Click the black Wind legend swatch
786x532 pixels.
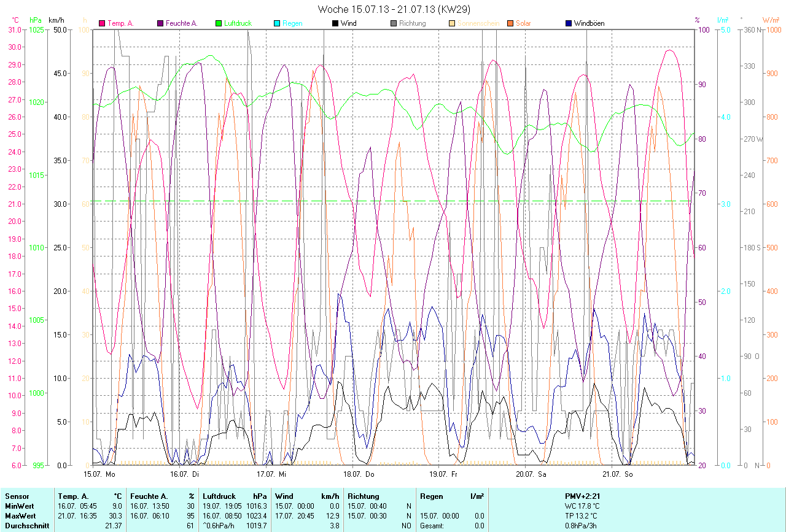335,23
